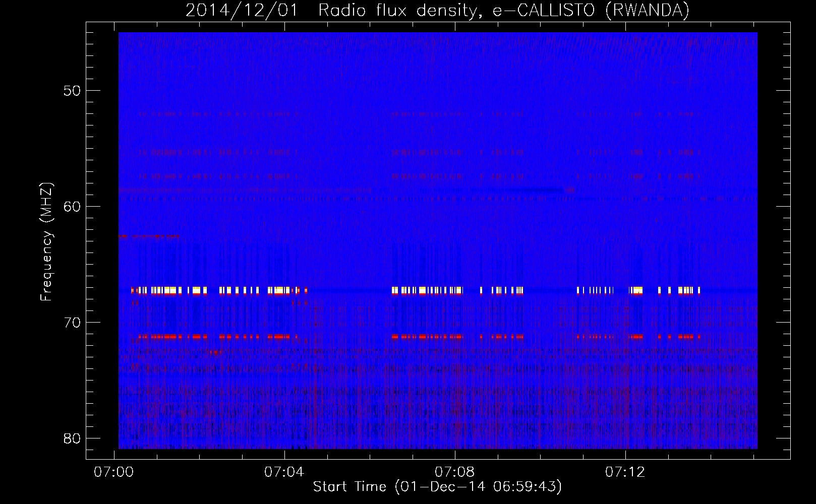Click the 60 frequency tick label
Screen dimensions: 816x504
[x=72, y=207]
